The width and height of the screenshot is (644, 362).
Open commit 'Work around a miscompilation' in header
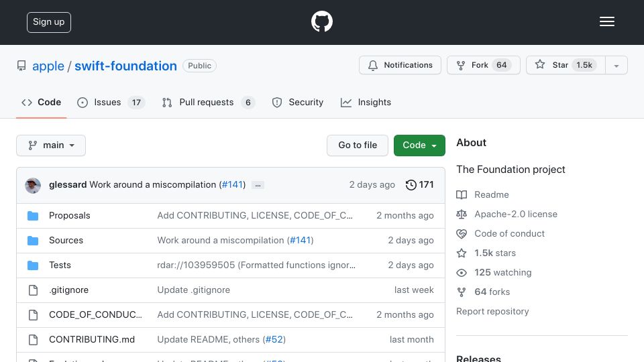pos(152,185)
